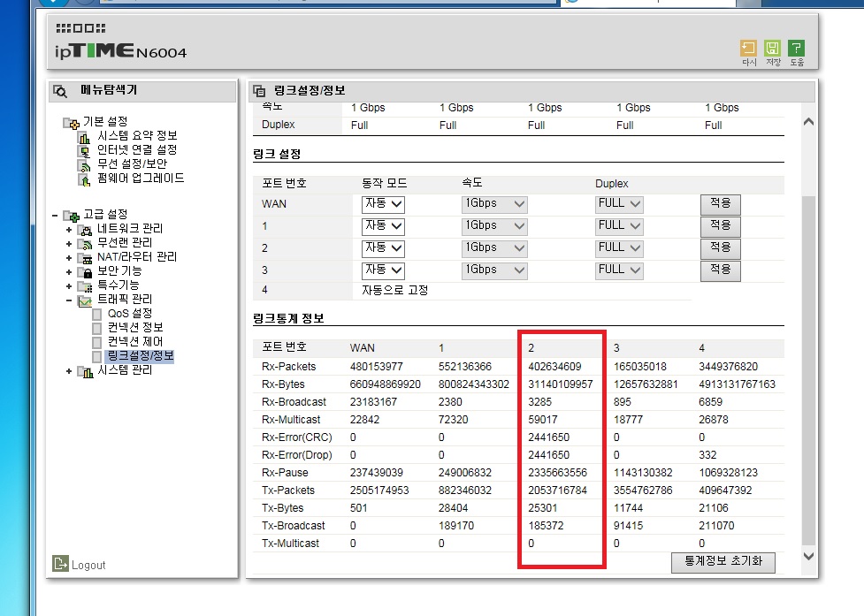Open 펌웨어 업그레이드 menu item
The width and height of the screenshot is (864, 616).
pos(141,179)
